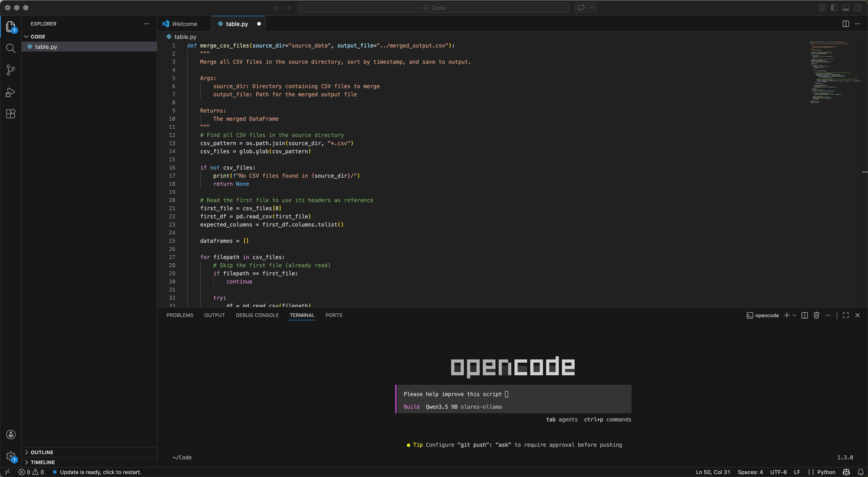Open Search in the activity bar
This screenshot has width=868, height=477.
coord(10,49)
